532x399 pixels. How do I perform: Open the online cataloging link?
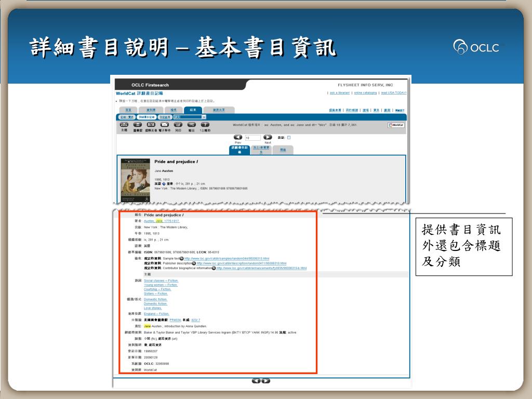[365, 92]
